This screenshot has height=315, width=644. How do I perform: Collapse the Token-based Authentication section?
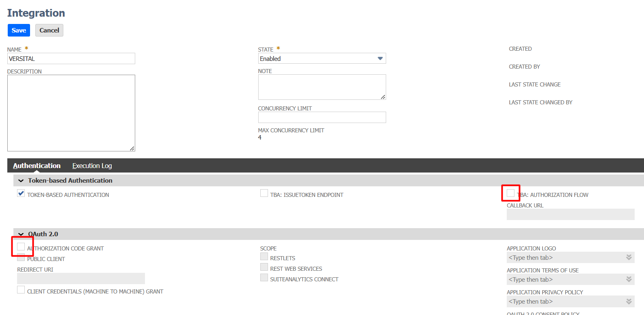tap(21, 181)
